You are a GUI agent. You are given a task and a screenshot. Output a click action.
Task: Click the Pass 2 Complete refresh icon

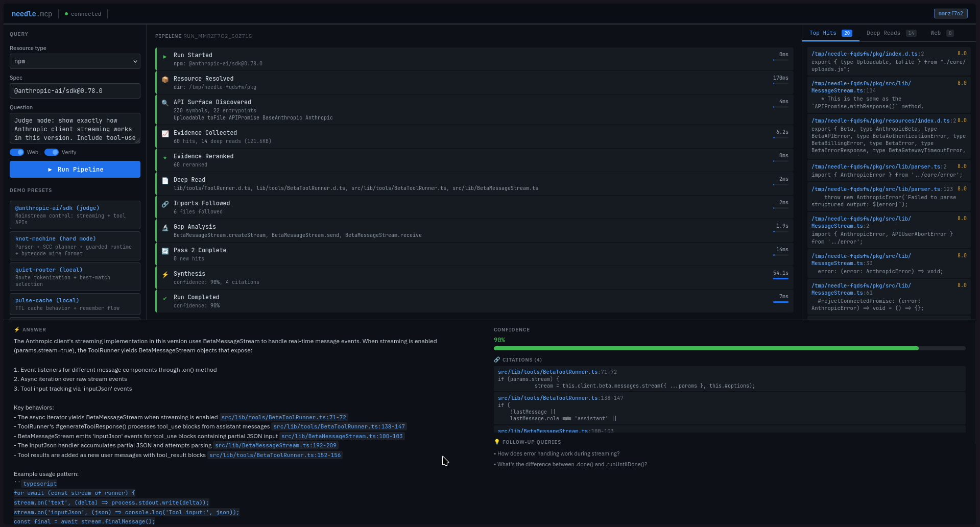pyautogui.click(x=165, y=251)
